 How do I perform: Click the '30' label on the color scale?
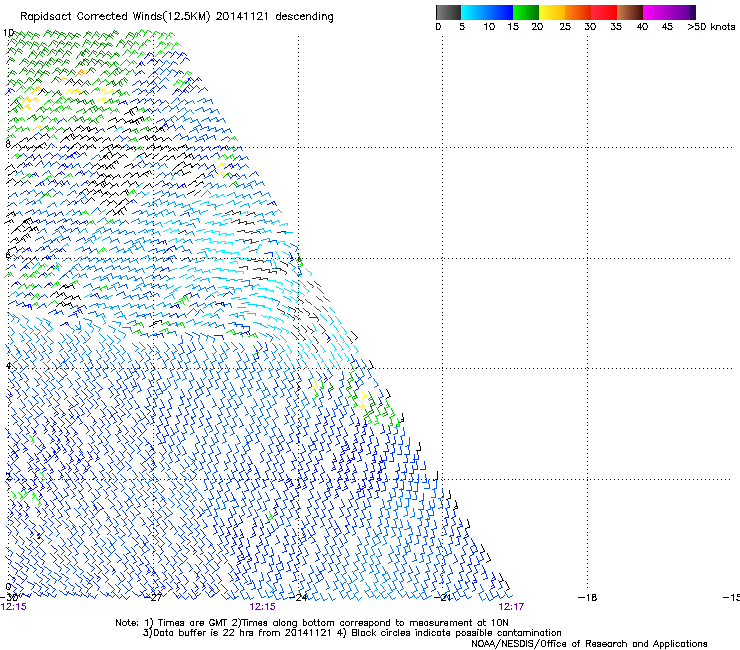click(x=590, y=27)
